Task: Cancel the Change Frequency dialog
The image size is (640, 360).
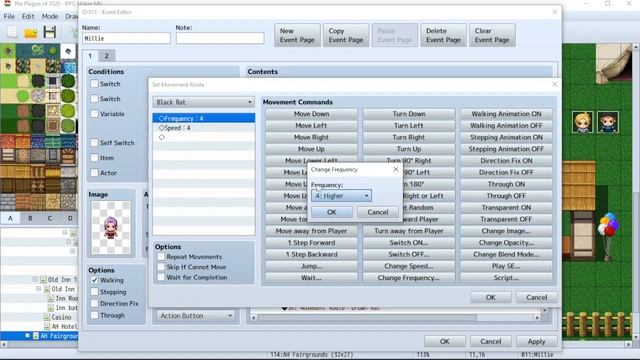Action: point(378,212)
